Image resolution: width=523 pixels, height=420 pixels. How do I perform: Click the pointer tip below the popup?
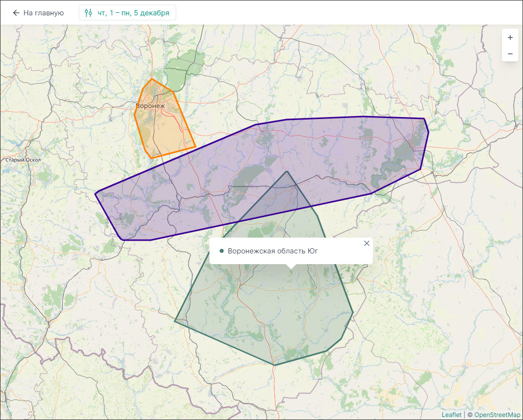[x=291, y=266]
